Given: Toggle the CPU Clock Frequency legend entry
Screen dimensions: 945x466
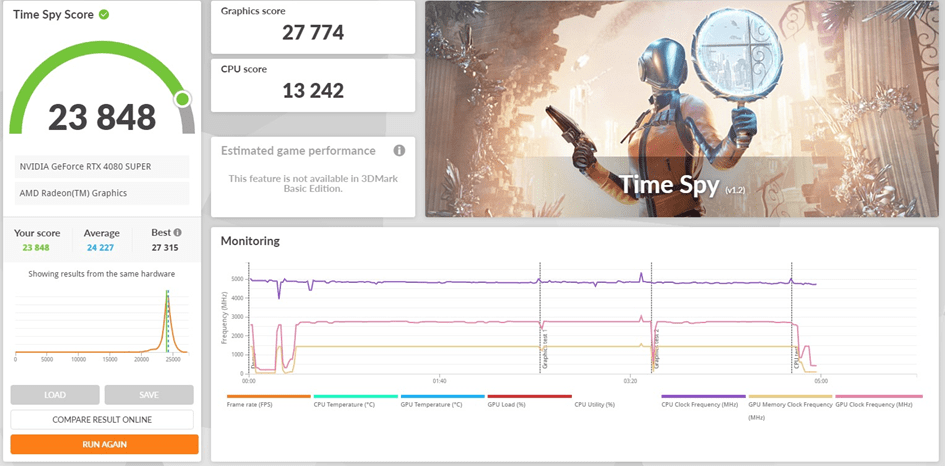Looking at the screenshot, I should click(703, 401).
